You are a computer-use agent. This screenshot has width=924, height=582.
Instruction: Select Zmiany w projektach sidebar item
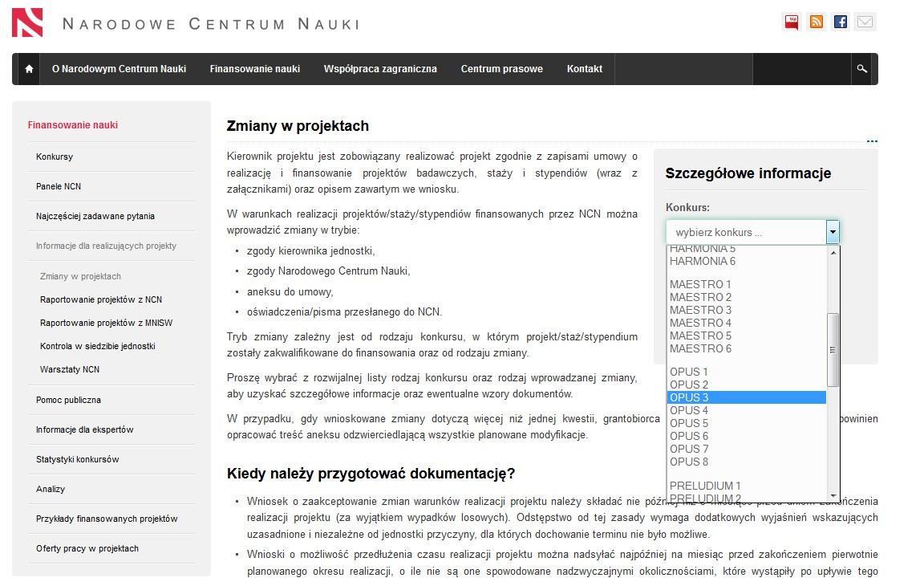pyautogui.click(x=80, y=277)
